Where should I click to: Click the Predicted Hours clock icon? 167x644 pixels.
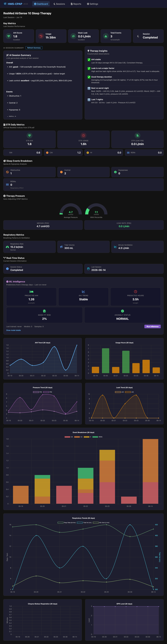point(135,291)
